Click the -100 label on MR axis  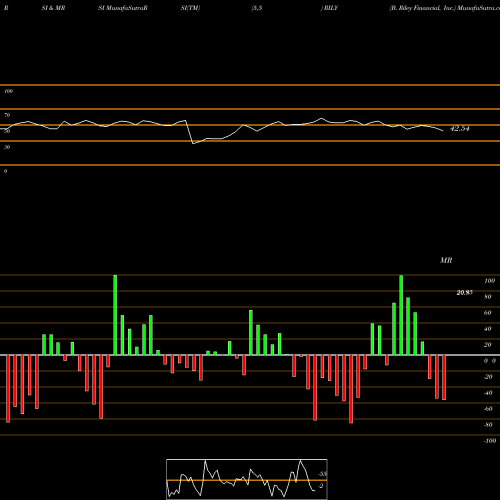coord(490,441)
